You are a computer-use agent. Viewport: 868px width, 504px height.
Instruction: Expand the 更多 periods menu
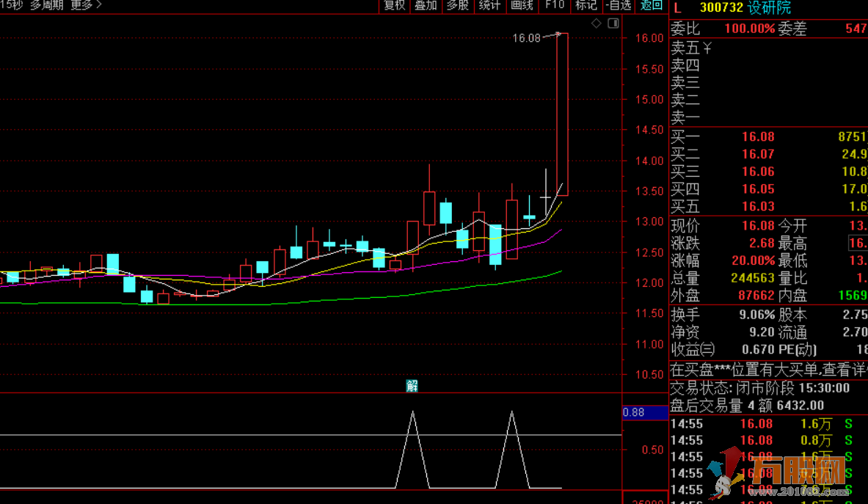point(86,5)
